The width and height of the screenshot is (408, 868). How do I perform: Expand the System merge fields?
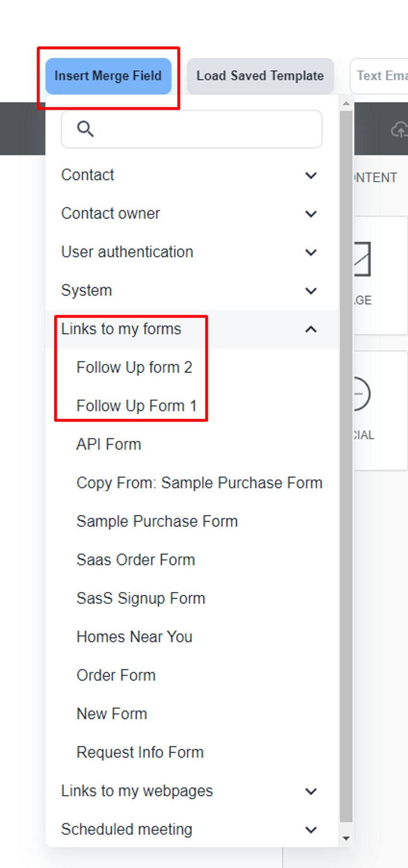point(191,290)
